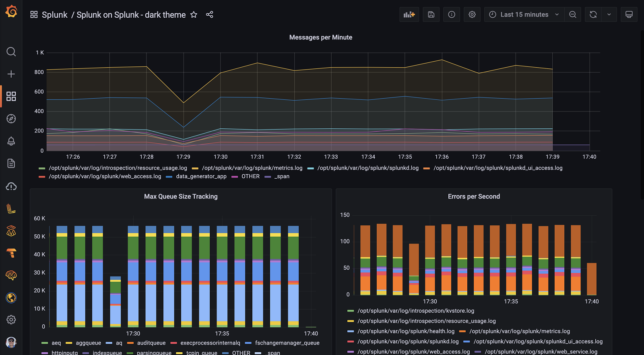Toggle Messages per Minute splunkd.log series
Image resolution: width=644 pixels, height=355 pixels.
point(368,168)
